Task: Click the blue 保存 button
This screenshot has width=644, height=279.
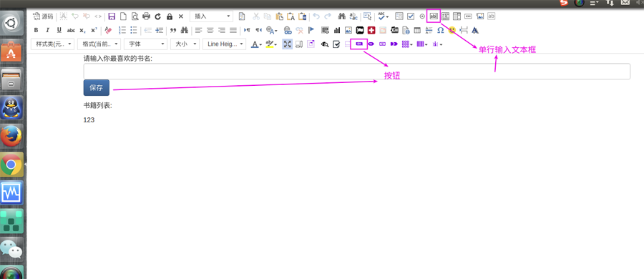Action: [x=97, y=87]
